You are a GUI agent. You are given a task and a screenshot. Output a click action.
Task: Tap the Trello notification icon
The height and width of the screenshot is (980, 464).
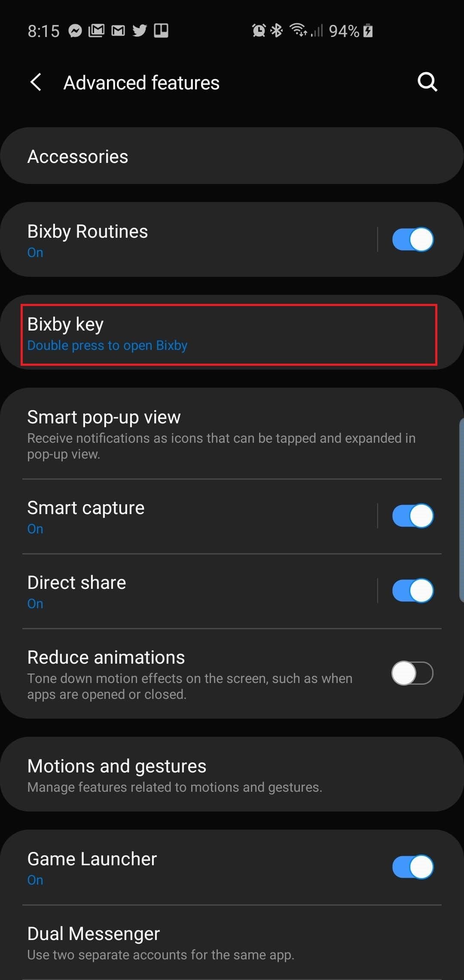pos(161,31)
